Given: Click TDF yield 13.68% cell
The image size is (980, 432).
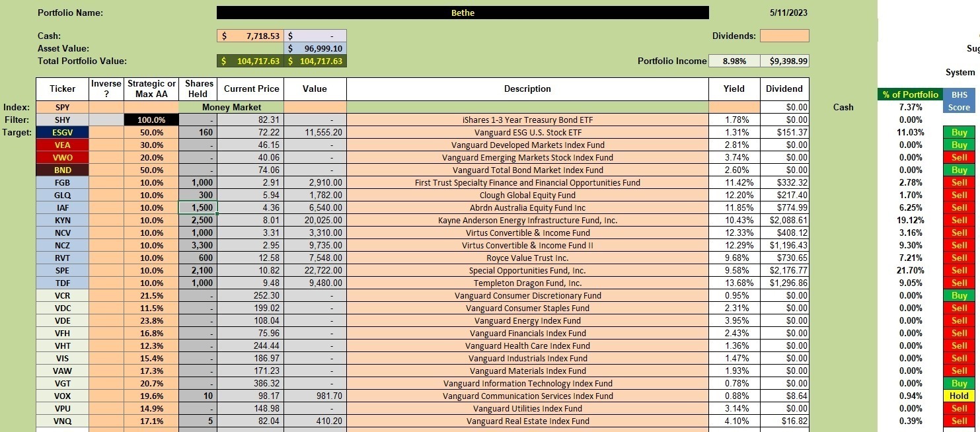Looking at the screenshot, I should (734, 283).
